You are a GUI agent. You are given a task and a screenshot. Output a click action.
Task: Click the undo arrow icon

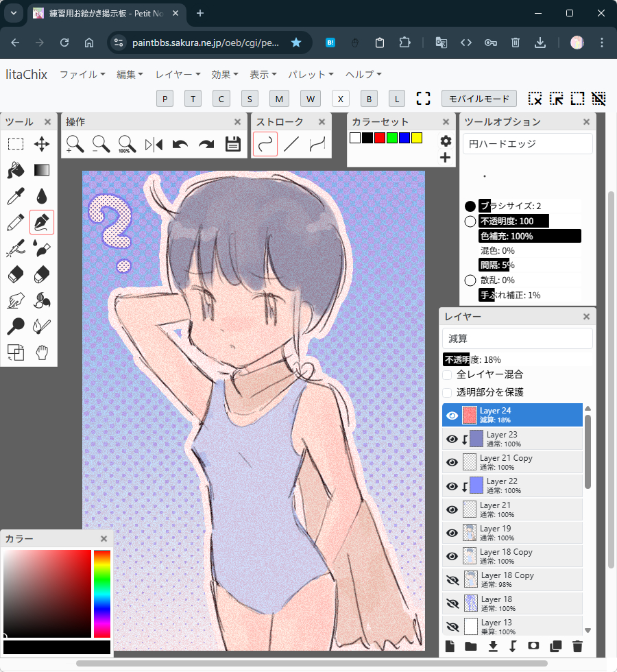point(180,144)
